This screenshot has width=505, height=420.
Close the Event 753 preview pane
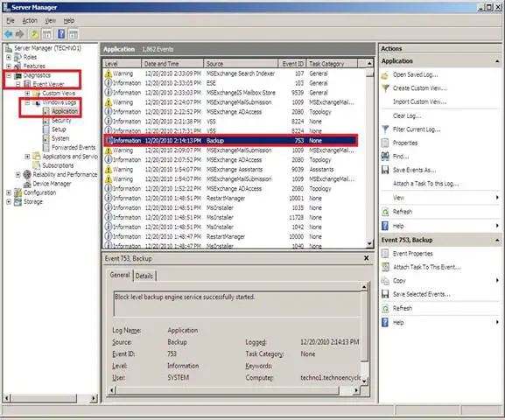tap(366, 258)
